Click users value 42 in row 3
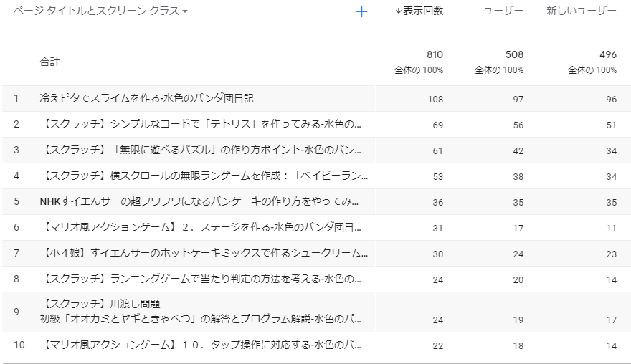This screenshot has width=631, height=364. (x=518, y=150)
